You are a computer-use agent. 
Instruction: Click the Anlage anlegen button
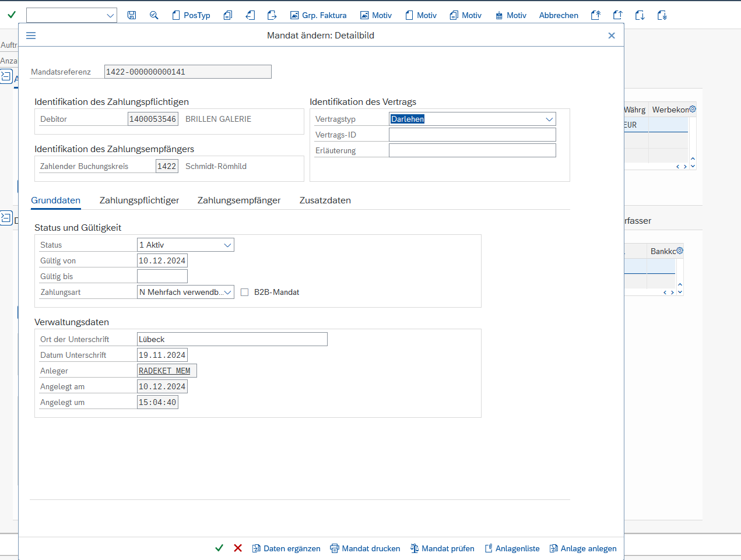[583, 548]
